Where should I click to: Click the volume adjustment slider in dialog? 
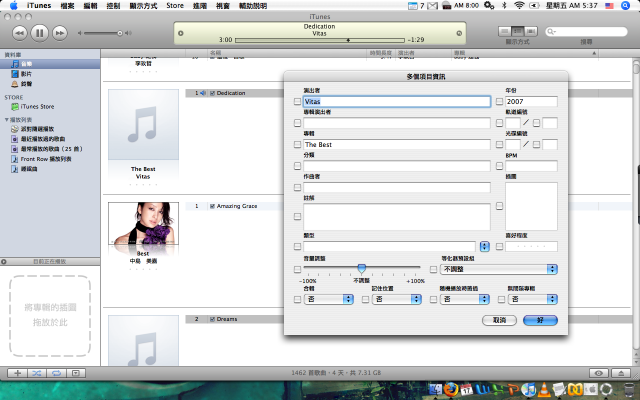[x=362, y=268]
